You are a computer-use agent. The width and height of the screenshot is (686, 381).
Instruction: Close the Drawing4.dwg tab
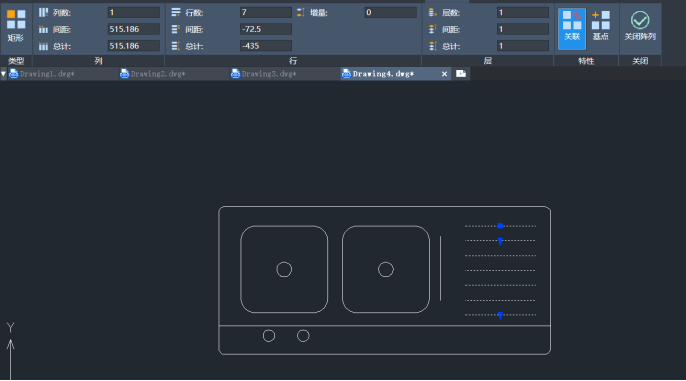[444, 74]
